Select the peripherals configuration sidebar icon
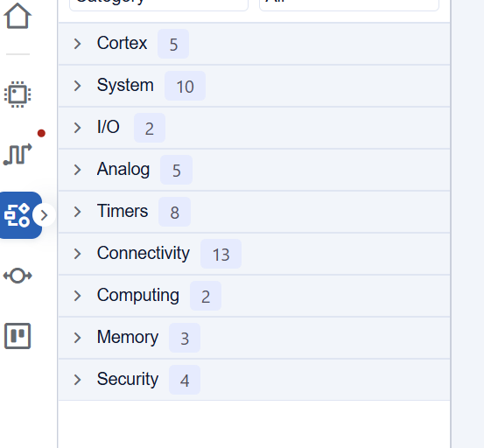This screenshot has height=448, width=484. point(18,215)
